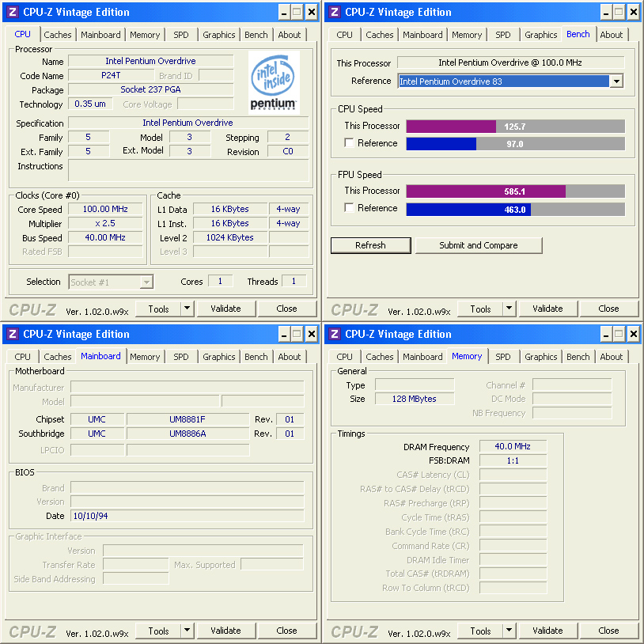Expand the Tools dropdown arrow in the Bench window
644x644 pixels.
(509, 309)
